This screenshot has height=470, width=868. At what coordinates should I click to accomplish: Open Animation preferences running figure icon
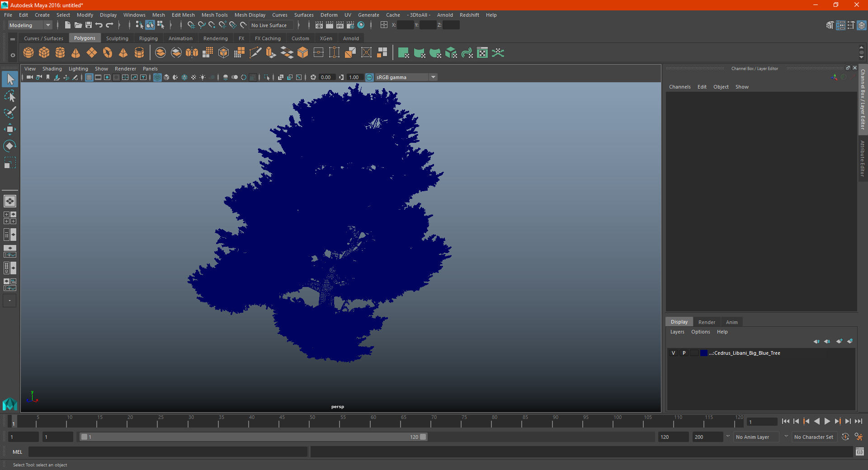(x=859, y=437)
